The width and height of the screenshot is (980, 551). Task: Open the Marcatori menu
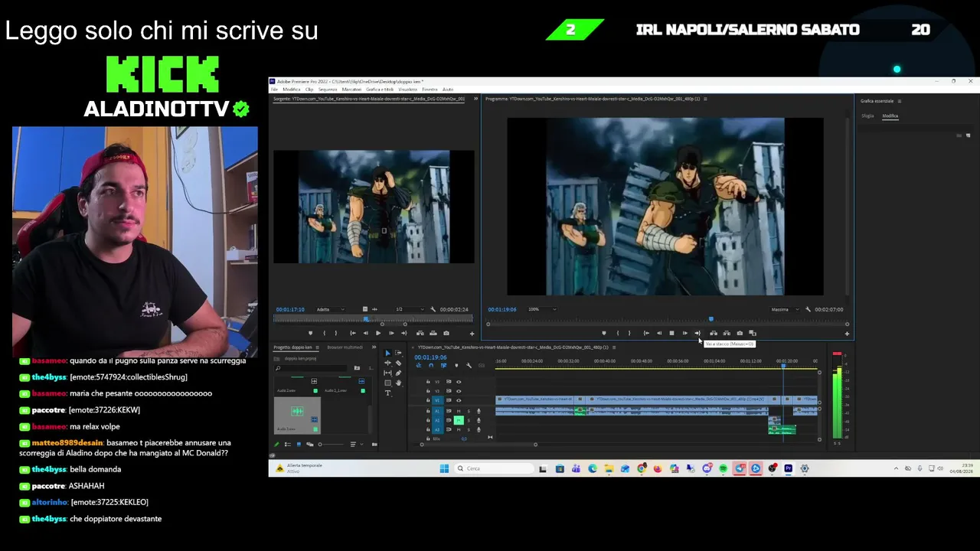pyautogui.click(x=351, y=90)
